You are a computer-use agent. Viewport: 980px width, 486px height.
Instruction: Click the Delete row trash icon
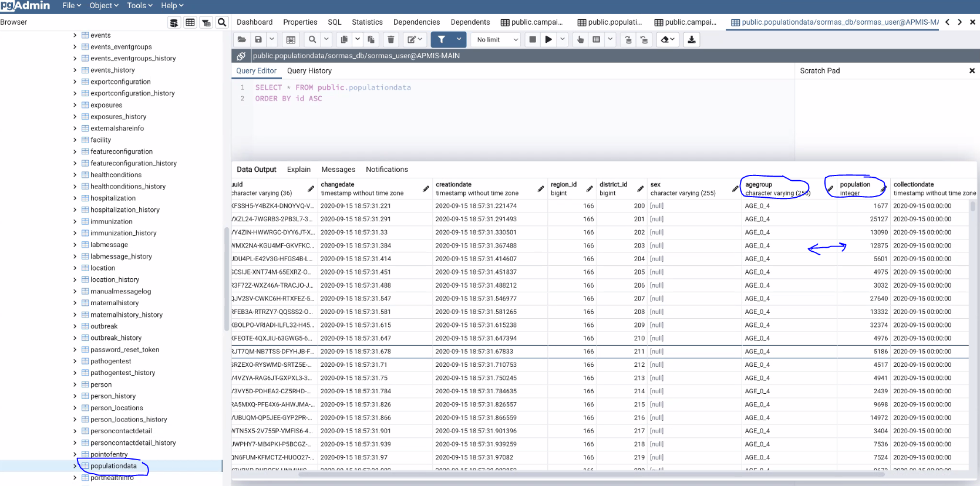point(391,39)
